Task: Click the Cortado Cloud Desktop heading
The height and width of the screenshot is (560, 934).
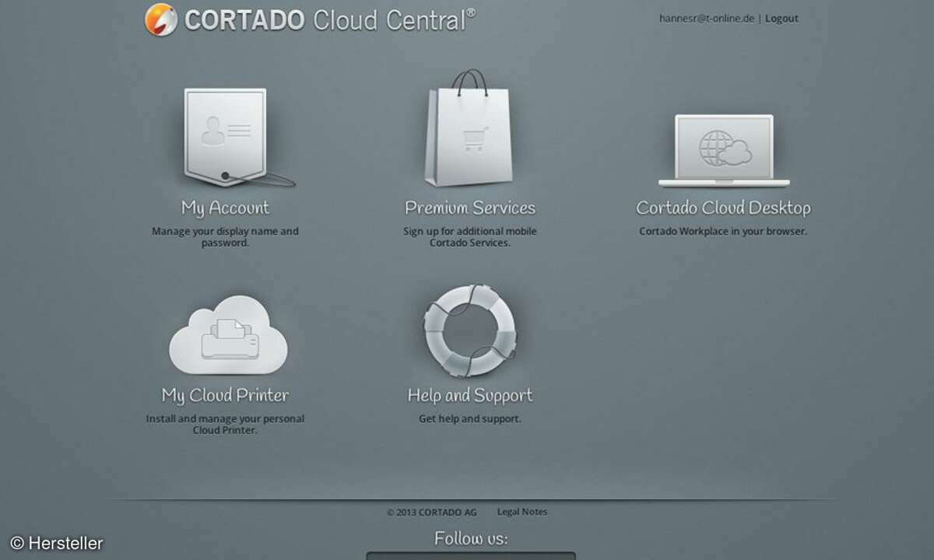Action: 724,208
